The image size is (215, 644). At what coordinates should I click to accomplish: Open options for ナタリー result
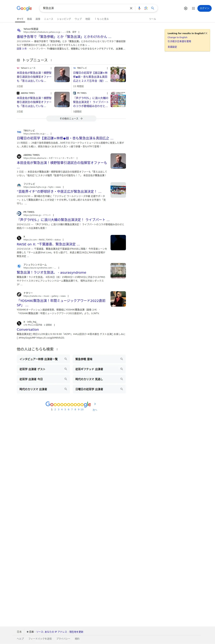tap(68, 296)
